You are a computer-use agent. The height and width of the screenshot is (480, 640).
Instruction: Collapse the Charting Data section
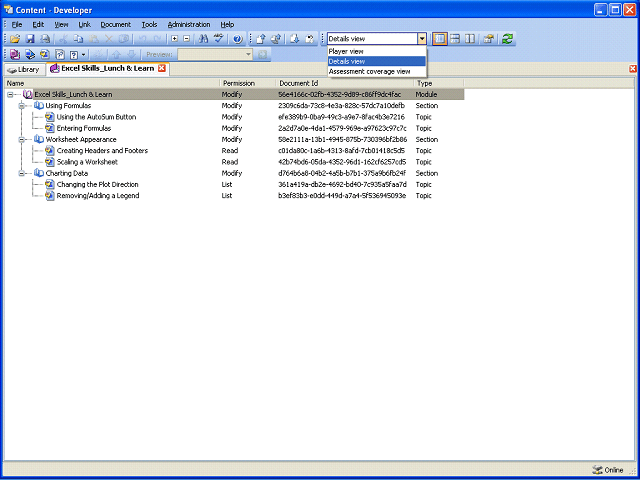(x=22, y=173)
